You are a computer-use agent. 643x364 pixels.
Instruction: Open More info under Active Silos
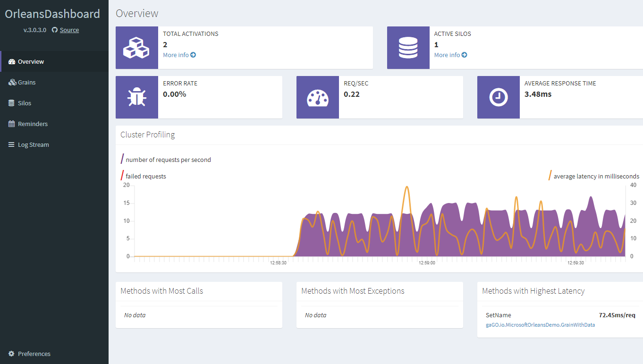(x=450, y=55)
